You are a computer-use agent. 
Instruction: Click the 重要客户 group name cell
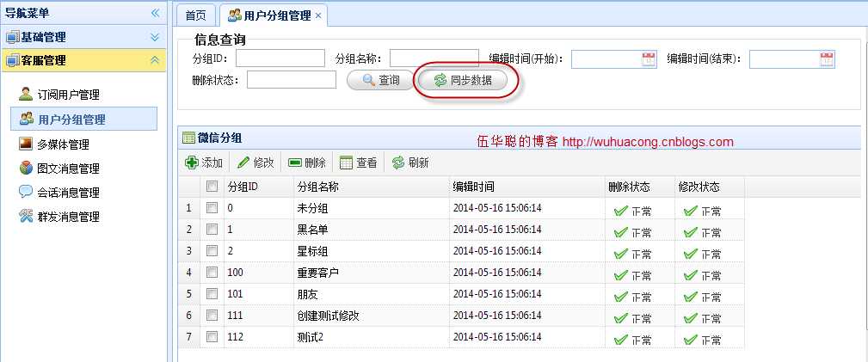click(371, 273)
